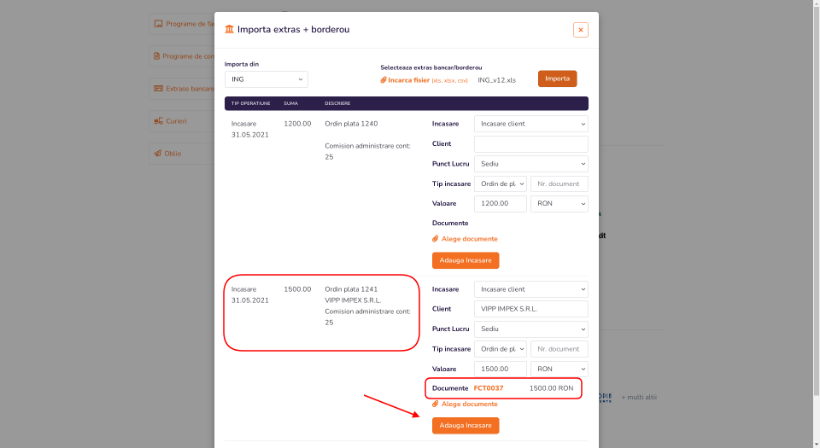This screenshot has width=820, height=448.
Task: Open the first Punct Lucru Sediu dropdown
Action: click(x=530, y=164)
